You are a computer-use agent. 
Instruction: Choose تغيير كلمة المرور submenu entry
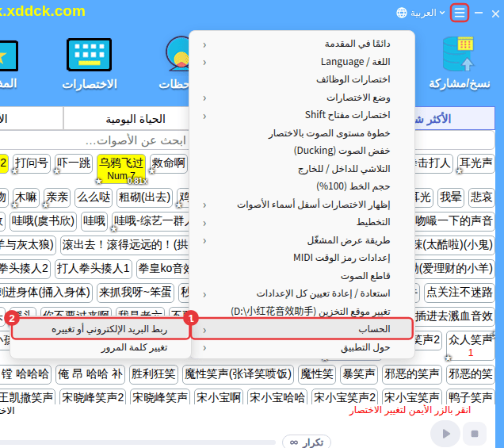tap(101, 348)
